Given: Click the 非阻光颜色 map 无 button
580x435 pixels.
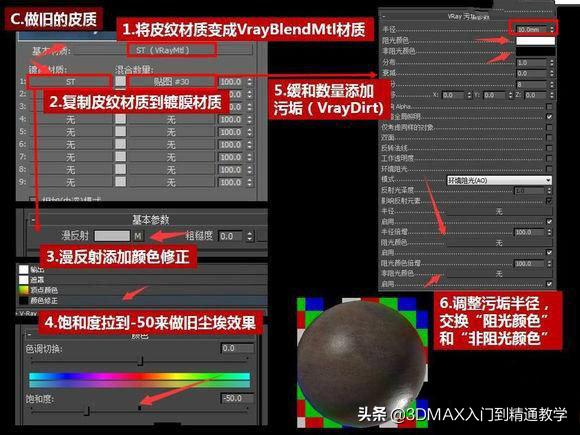Looking at the screenshot, I should click(499, 274).
